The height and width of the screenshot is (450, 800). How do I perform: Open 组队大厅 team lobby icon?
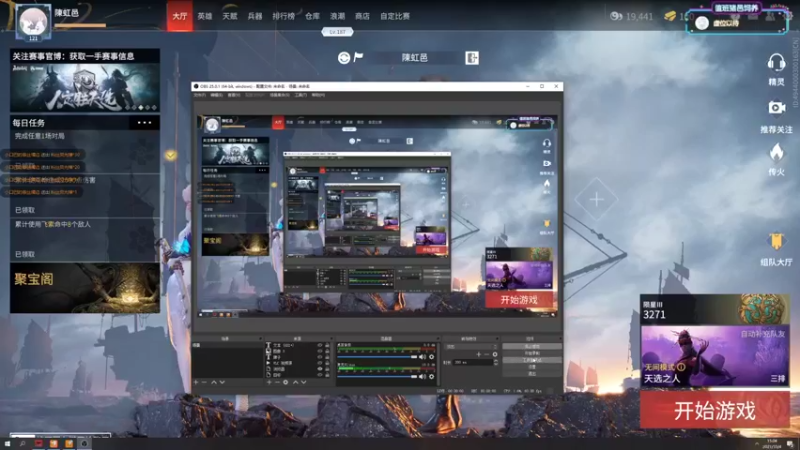(x=776, y=242)
